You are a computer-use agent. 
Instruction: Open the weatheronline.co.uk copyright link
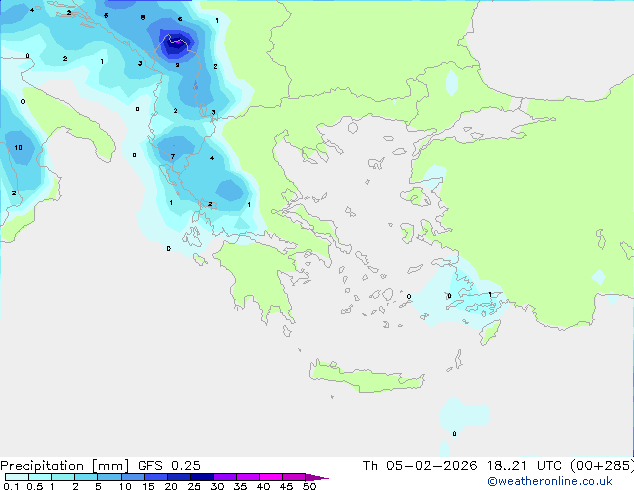[550, 481]
